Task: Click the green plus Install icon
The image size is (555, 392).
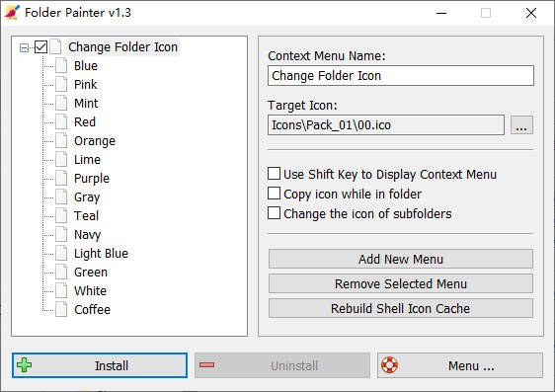Action: pos(24,365)
